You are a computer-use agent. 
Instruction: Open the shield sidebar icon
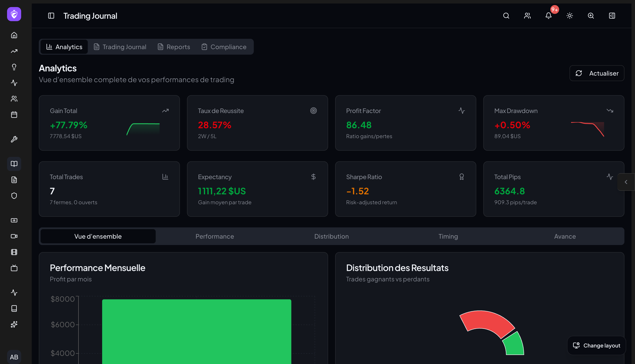(14, 196)
